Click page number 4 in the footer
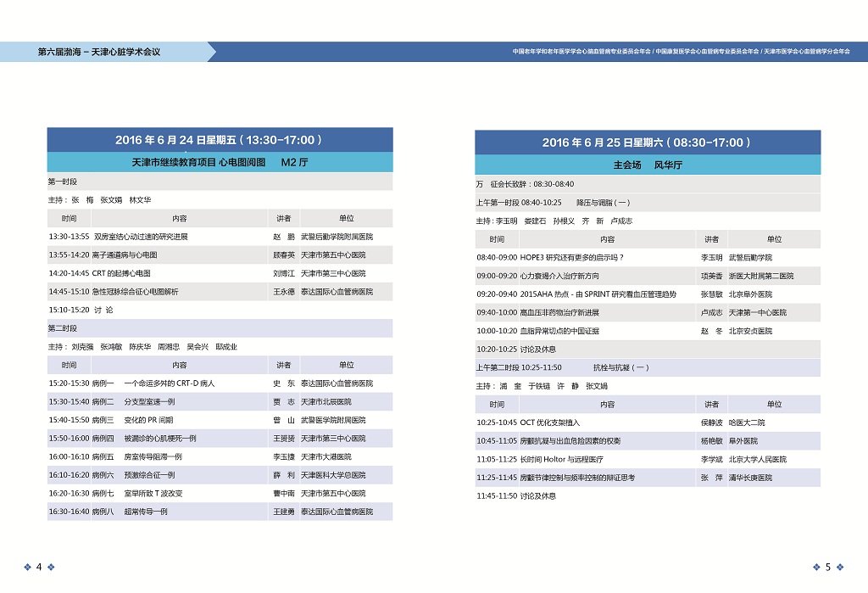This screenshot has height=593, width=868. (x=39, y=567)
